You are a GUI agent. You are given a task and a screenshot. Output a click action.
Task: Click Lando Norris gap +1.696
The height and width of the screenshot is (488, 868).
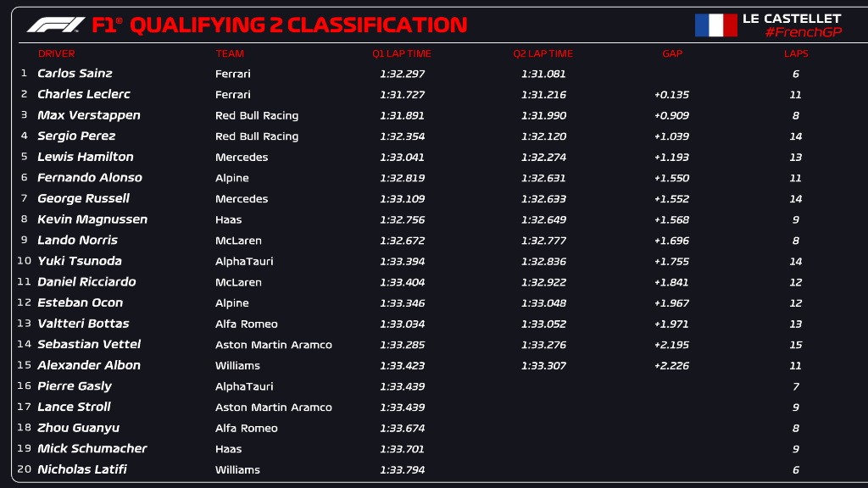tap(671, 241)
